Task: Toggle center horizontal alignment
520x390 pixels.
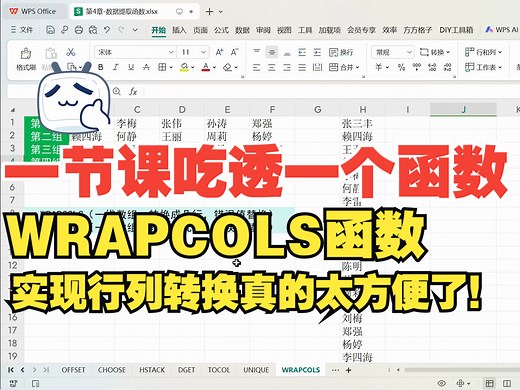Action: pyautogui.click(x=272, y=67)
